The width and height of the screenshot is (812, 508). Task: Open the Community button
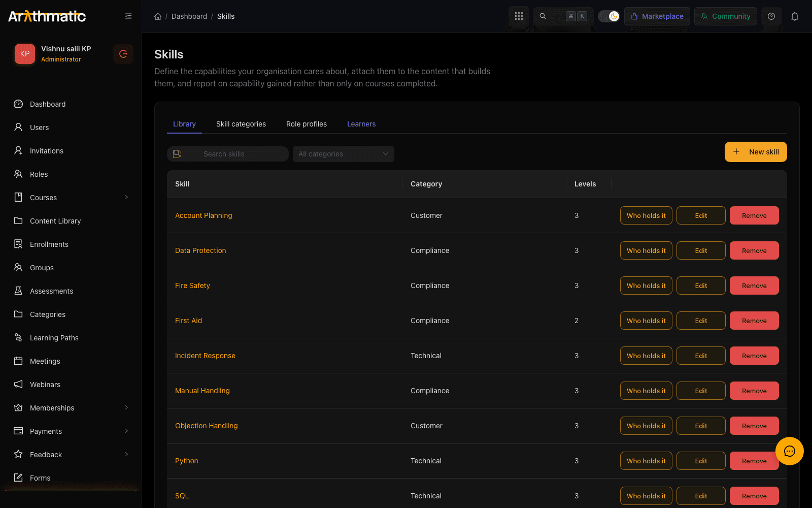tap(726, 16)
